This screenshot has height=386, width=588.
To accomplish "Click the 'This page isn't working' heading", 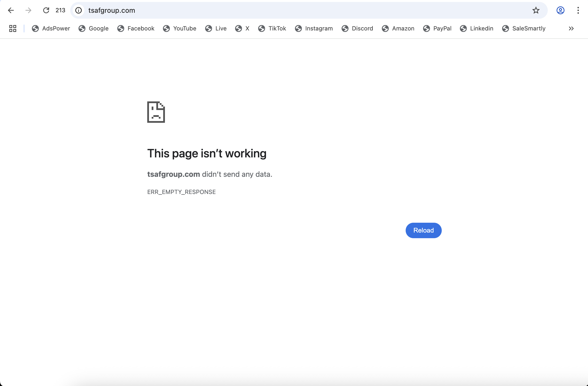I will [207, 153].
